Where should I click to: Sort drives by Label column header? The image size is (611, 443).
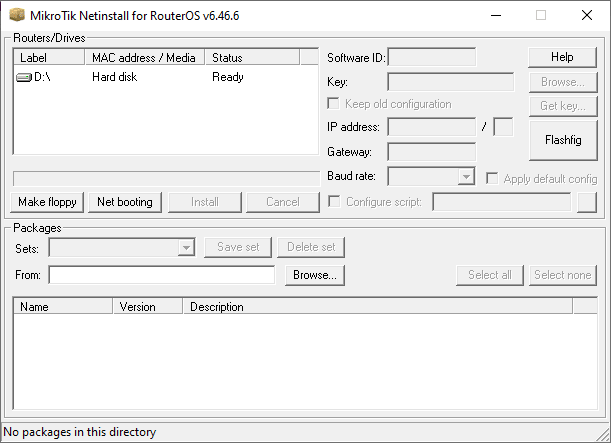[49, 58]
